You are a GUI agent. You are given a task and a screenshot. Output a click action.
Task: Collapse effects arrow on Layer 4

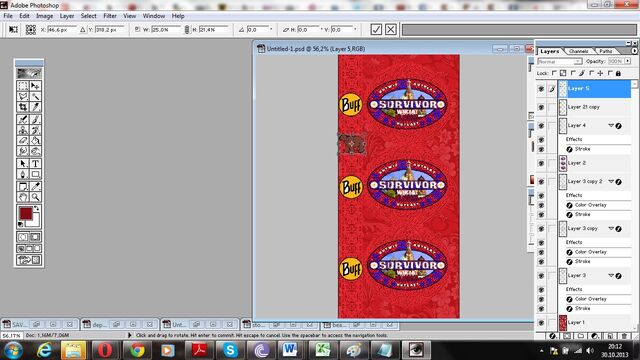611,125
